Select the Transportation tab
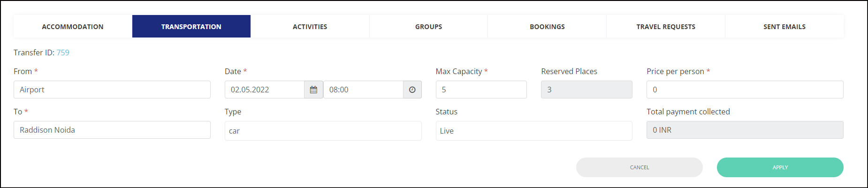 click(x=191, y=26)
